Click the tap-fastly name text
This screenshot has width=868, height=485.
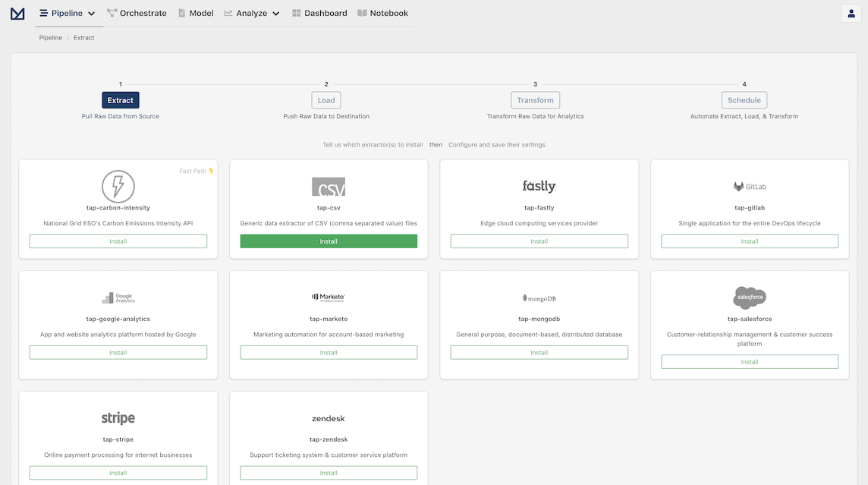(x=539, y=208)
